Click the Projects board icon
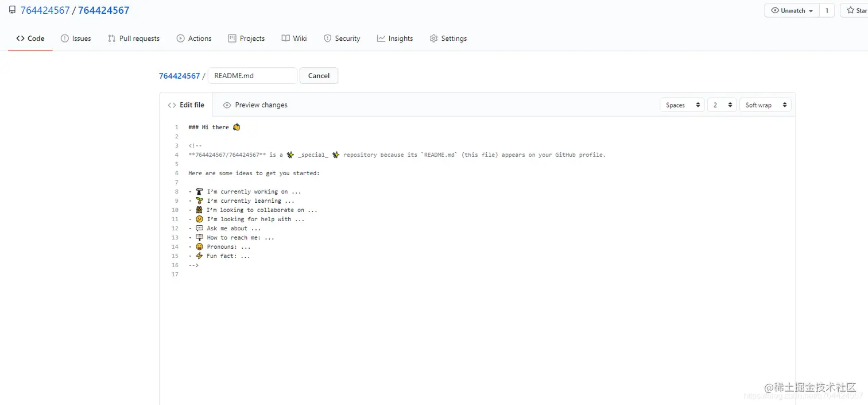868x405 pixels. pyautogui.click(x=232, y=38)
